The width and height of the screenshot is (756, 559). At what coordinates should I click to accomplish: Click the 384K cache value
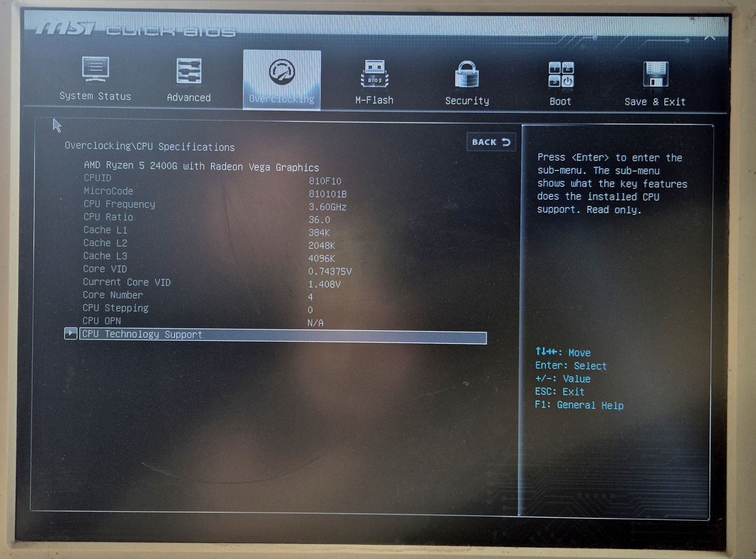coord(319,233)
